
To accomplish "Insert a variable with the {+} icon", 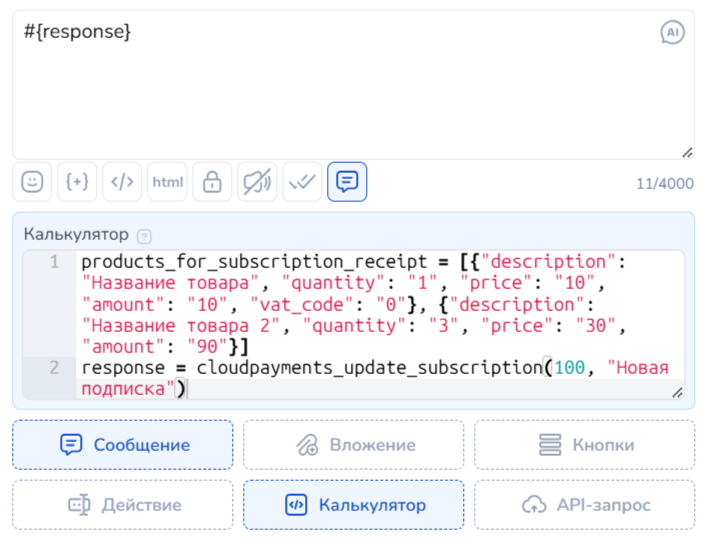I will 77,182.
